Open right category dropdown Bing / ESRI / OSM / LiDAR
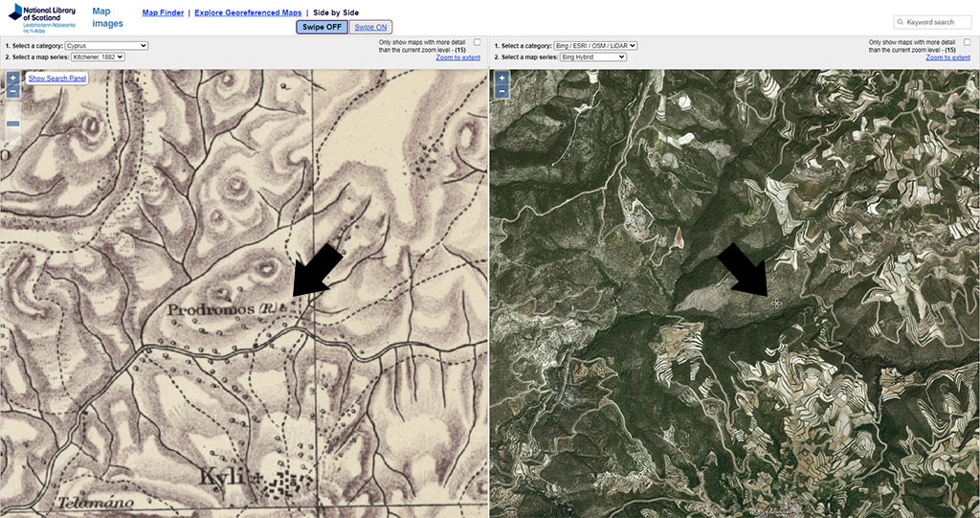The image size is (980, 518). [595, 46]
